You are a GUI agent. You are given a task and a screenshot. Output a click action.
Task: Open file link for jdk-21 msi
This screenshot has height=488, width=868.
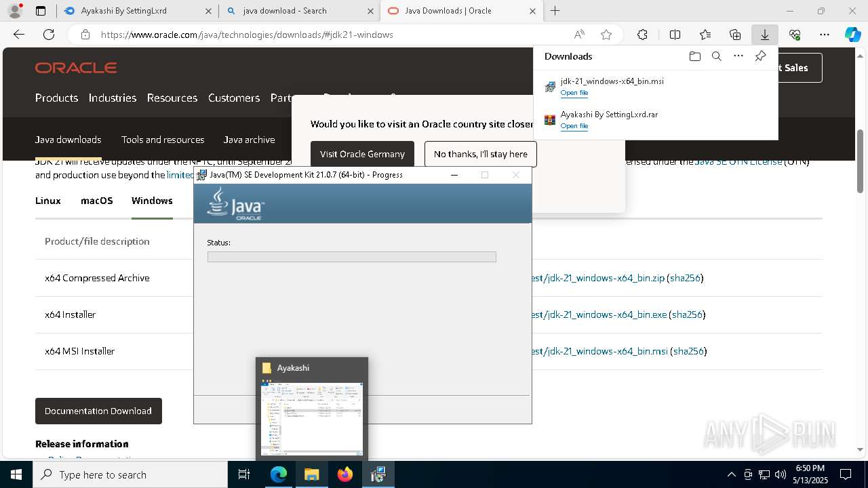pos(574,93)
